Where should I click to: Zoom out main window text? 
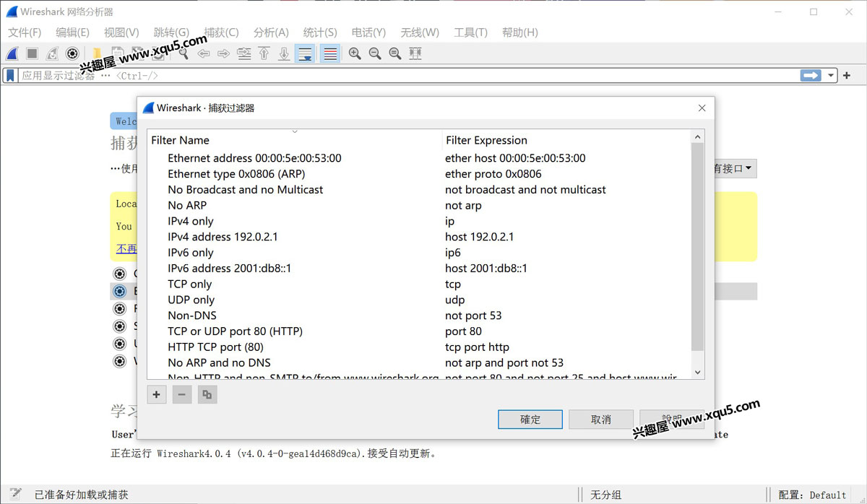pos(375,53)
